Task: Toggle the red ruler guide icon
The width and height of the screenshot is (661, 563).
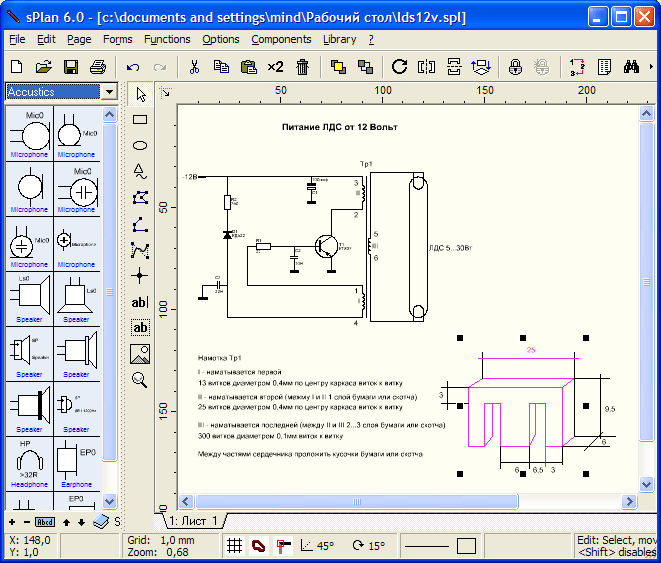Action: coord(283,545)
